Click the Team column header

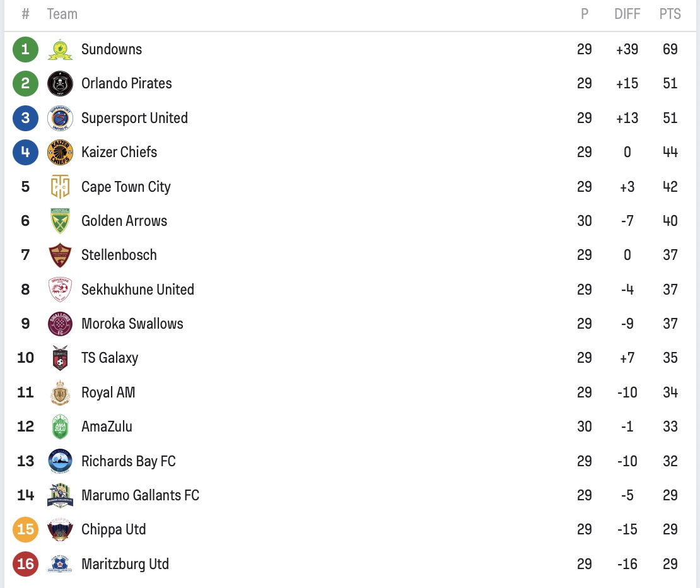tap(62, 14)
